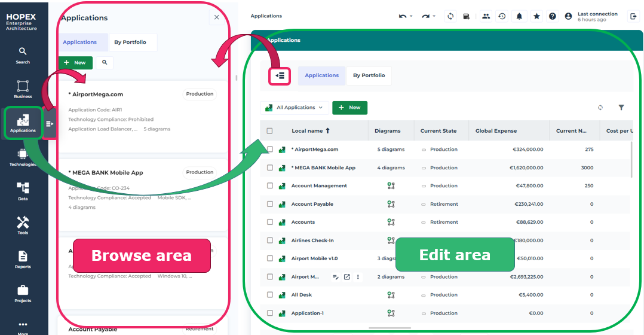This screenshot has width=644, height=335.
Task: Click the New button in the browse panel
Action: [75, 62]
